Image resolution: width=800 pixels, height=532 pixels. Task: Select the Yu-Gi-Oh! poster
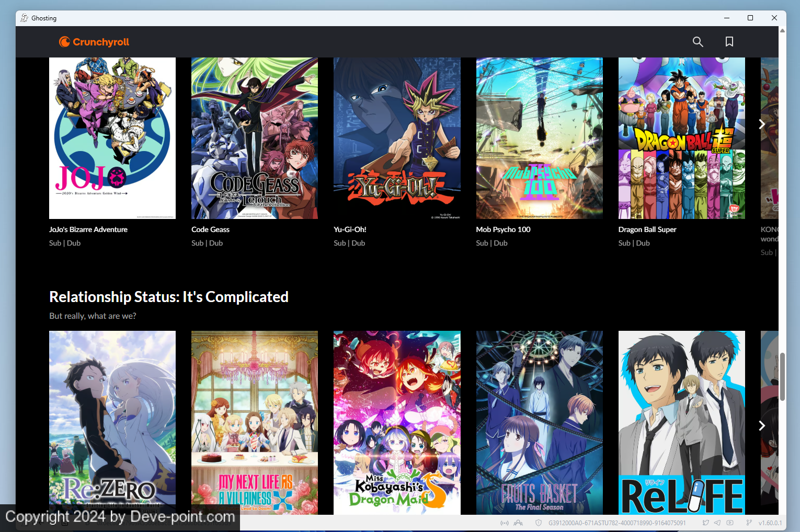[397, 138]
